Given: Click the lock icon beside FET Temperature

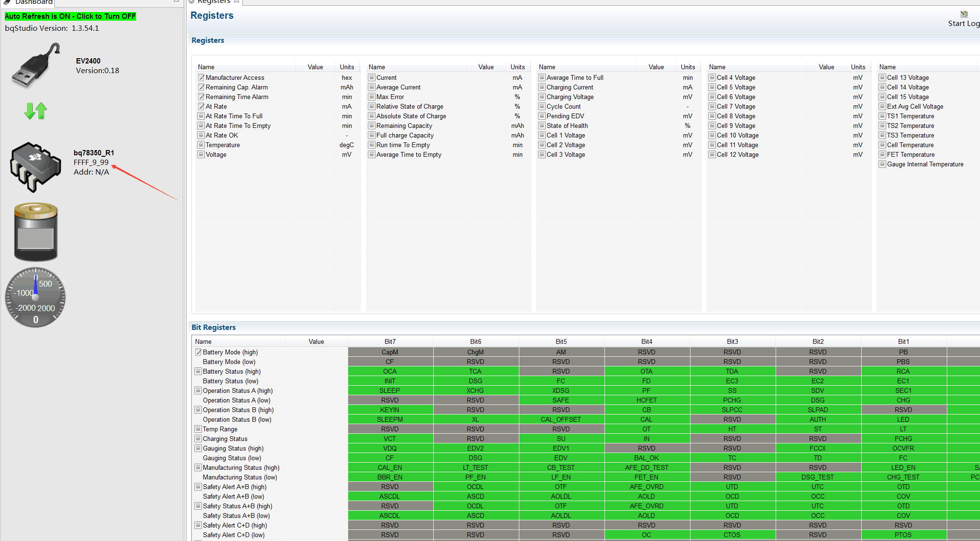Looking at the screenshot, I should (882, 154).
